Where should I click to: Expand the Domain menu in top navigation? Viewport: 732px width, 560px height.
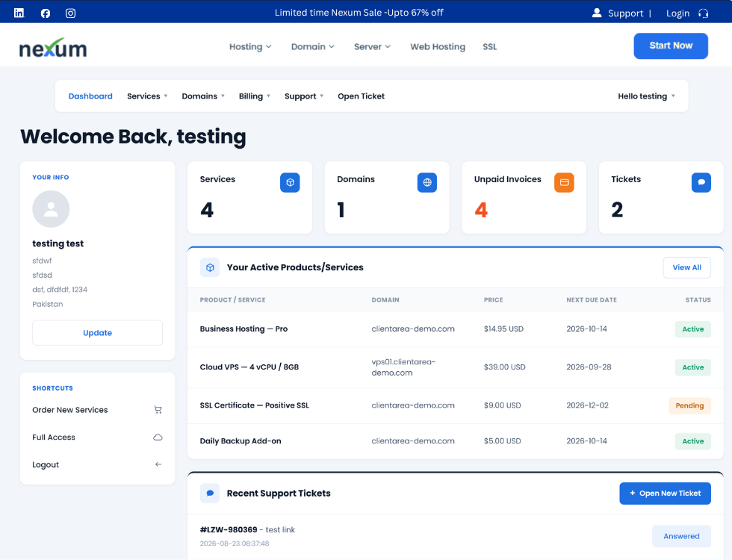pos(313,46)
